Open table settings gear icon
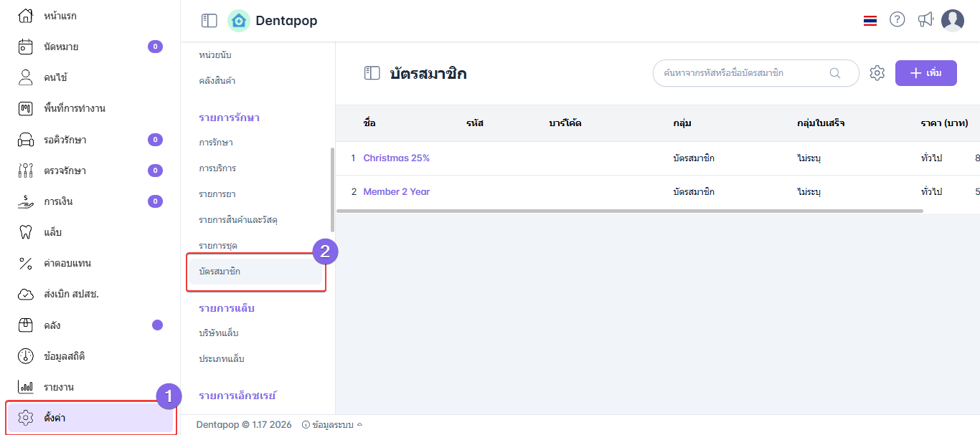980x435 pixels. click(x=877, y=73)
